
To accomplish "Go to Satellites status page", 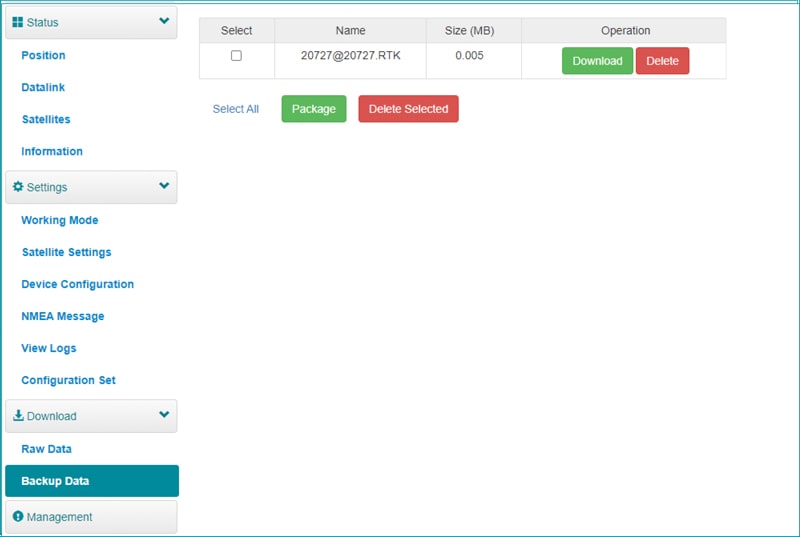I will [x=46, y=119].
